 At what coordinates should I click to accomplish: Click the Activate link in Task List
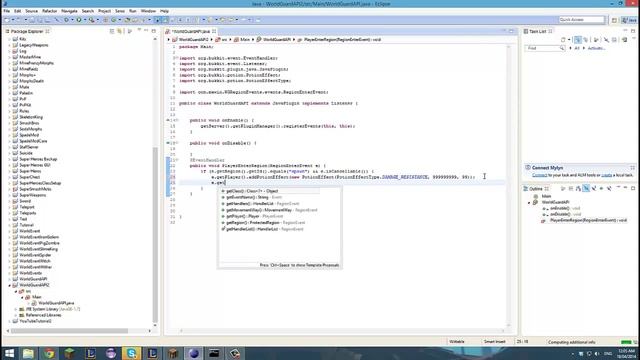tap(596, 48)
